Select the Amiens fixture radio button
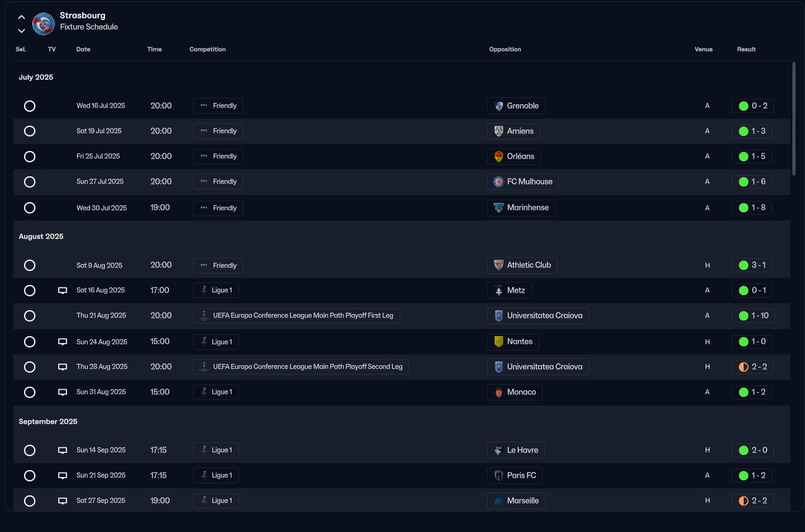This screenshot has height=532, width=805. (x=30, y=131)
